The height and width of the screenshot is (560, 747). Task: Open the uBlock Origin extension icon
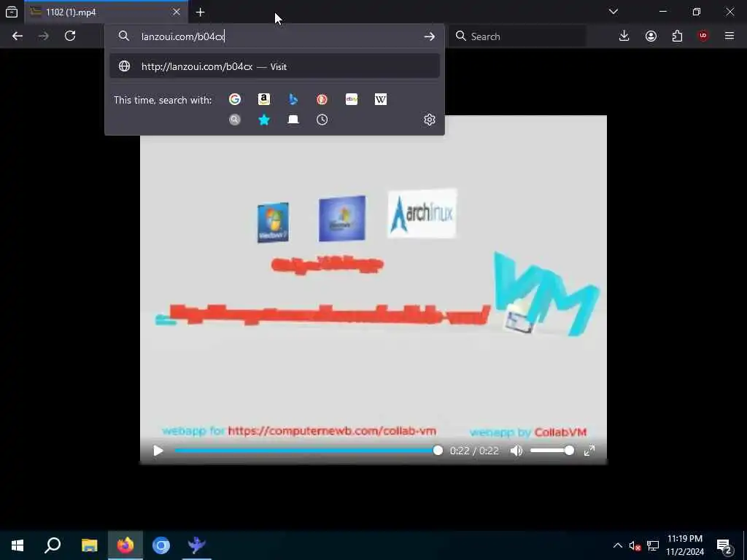coord(703,36)
